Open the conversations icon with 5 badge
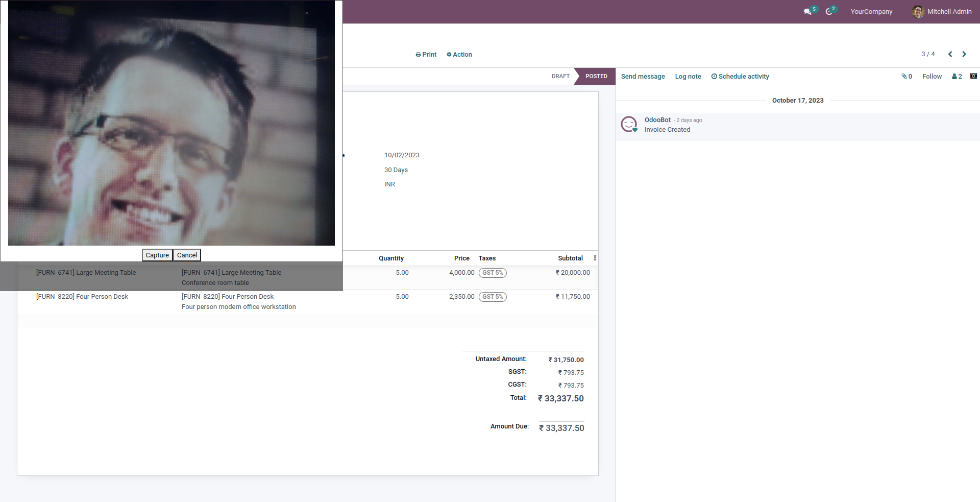The height and width of the screenshot is (502, 980). tap(810, 11)
